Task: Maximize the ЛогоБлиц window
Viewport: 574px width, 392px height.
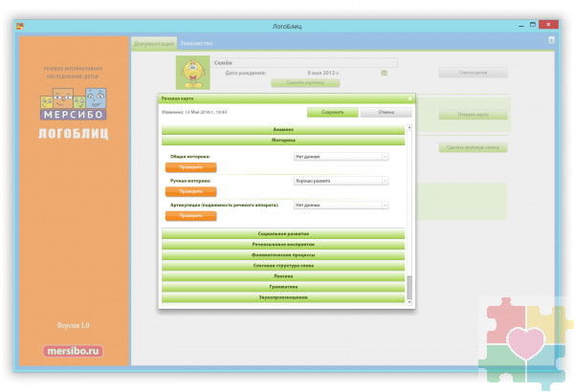Action: point(533,25)
